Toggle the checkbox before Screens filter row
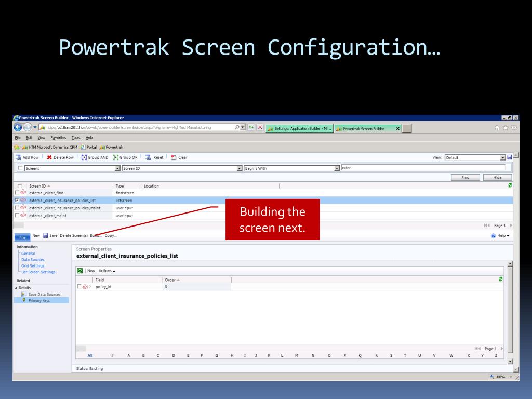The width and height of the screenshot is (532, 399). 20,168
